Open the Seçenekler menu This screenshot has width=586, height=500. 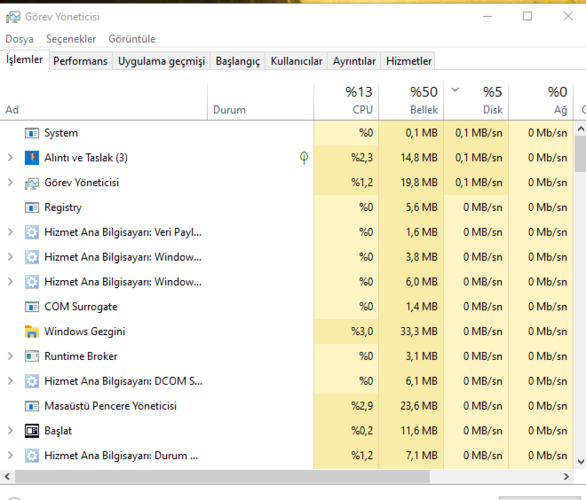click(x=71, y=39)
